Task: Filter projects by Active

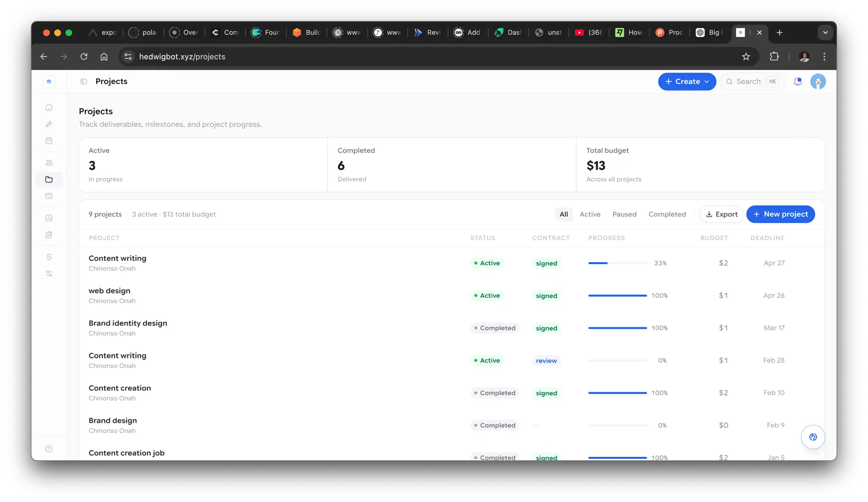Action: [x=590, y=214]
